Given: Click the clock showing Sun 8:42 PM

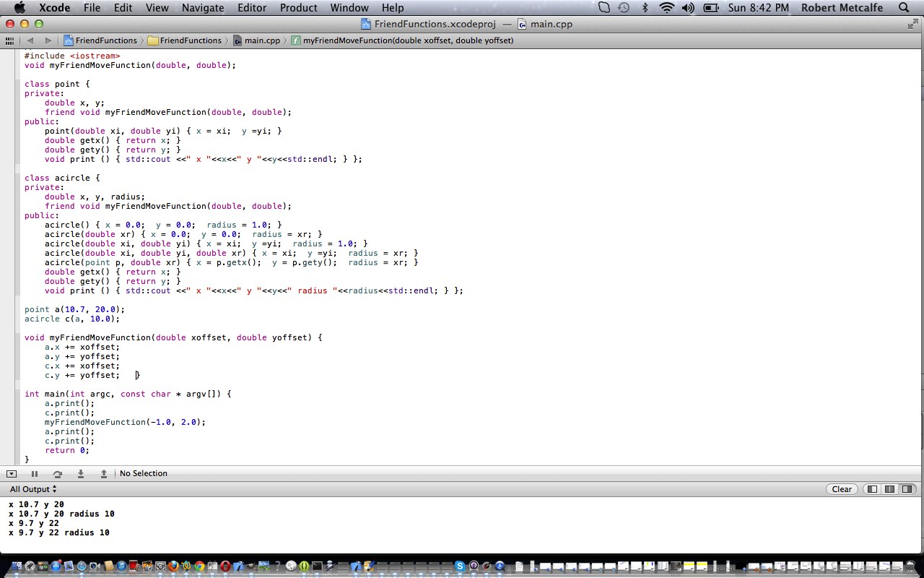Looking at the screenshot, I should tap(759, 8).
